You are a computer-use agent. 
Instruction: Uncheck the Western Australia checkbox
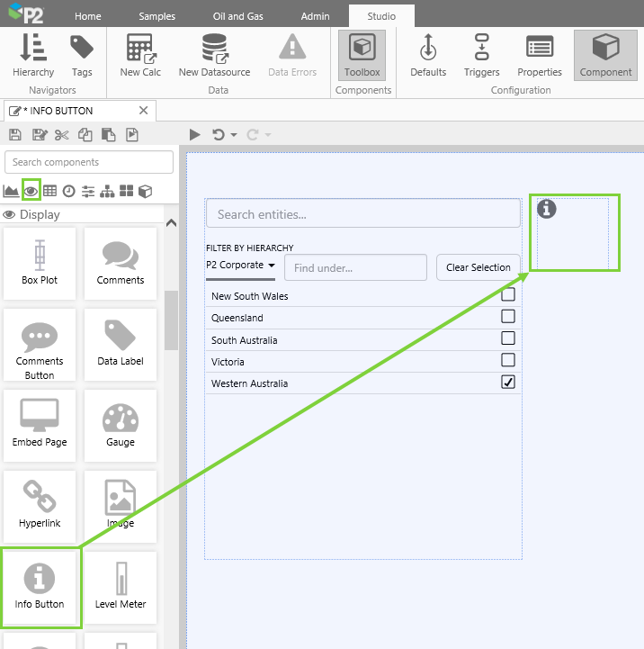pos(508,383)
